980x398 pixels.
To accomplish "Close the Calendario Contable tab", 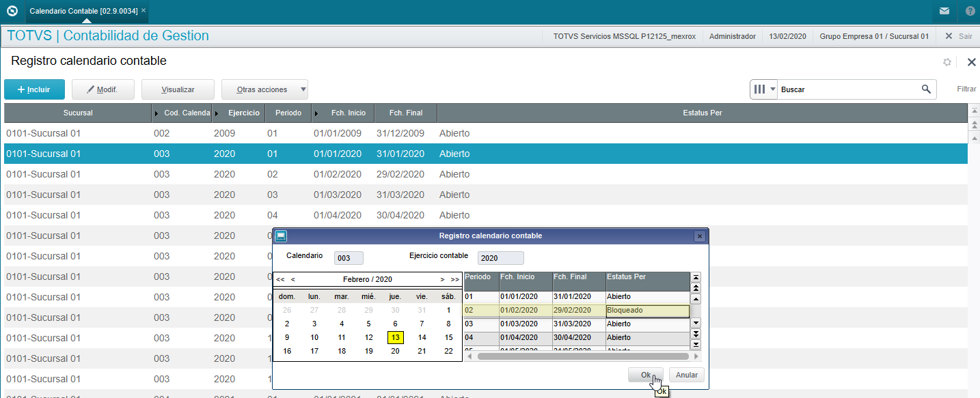I will [x=143, y=11].
